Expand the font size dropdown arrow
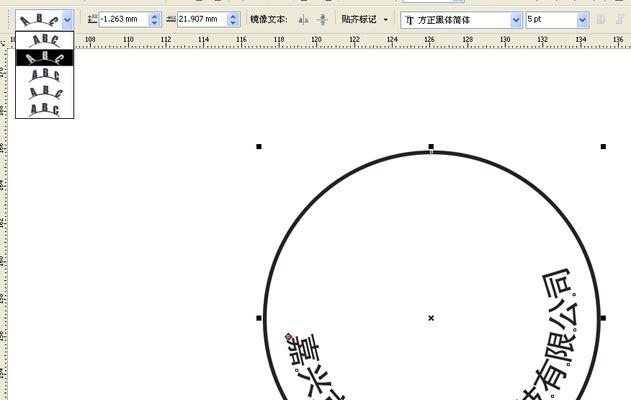Image resolution: width=631 pixels, height=400 pixels. (582, 20)
